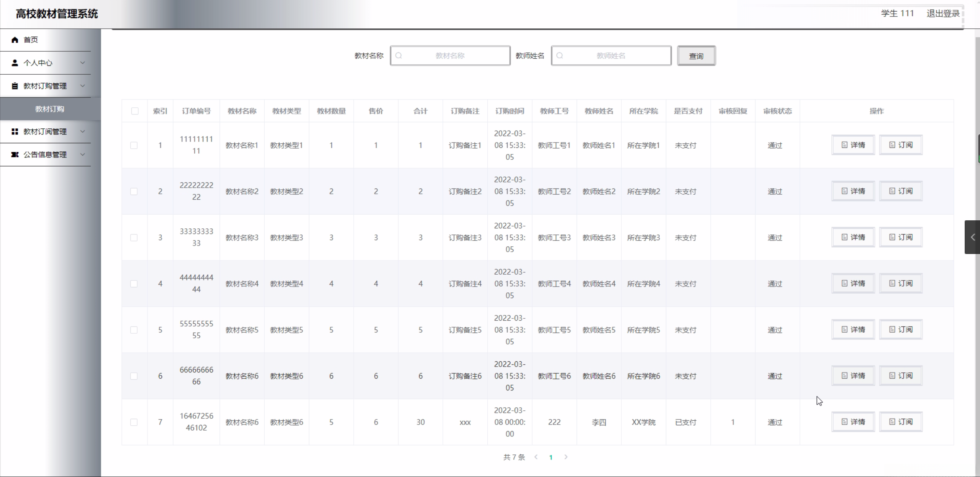This screenshot has width=980, height=477.
Task: Check the checkbox for row with index 3
Action: click(x=134, y=238)
